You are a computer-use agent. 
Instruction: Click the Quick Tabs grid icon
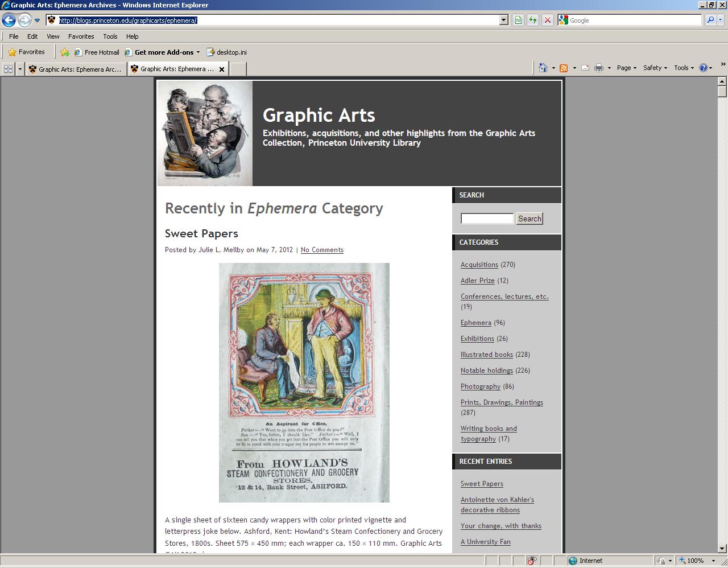[x=8, y=69]
